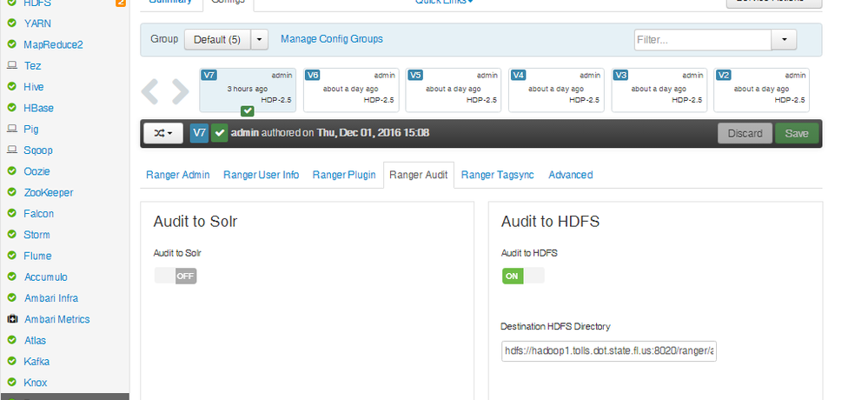Click the Filter input field
The width and height of the screenshot is (868, 400).
[x=703, y=40]
